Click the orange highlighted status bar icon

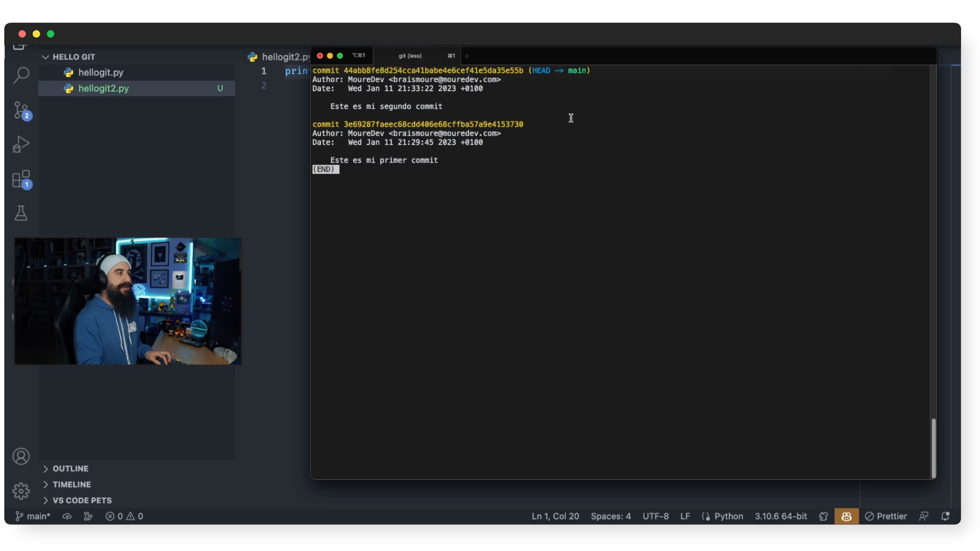point(846,516)
